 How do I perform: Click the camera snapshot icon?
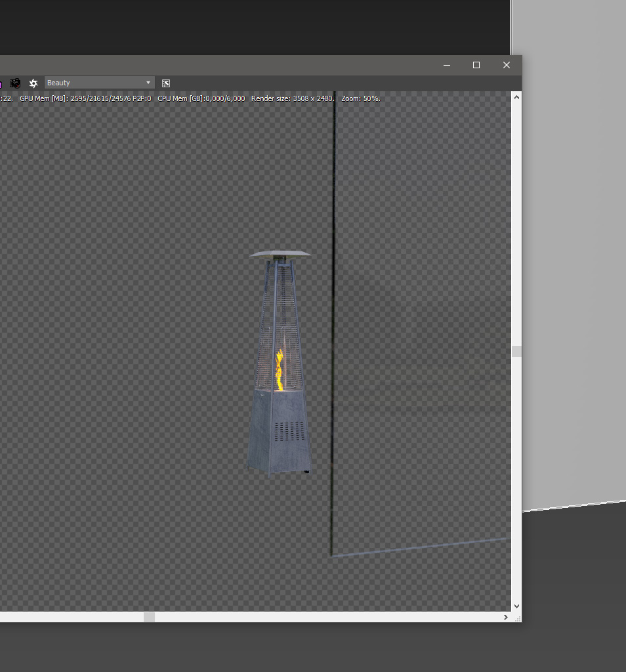point(15,83)
